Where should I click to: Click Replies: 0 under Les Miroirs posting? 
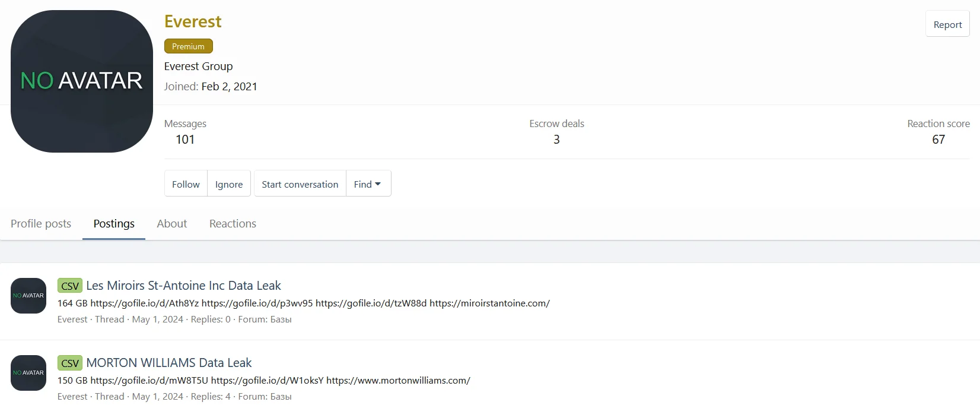[211, 319]
